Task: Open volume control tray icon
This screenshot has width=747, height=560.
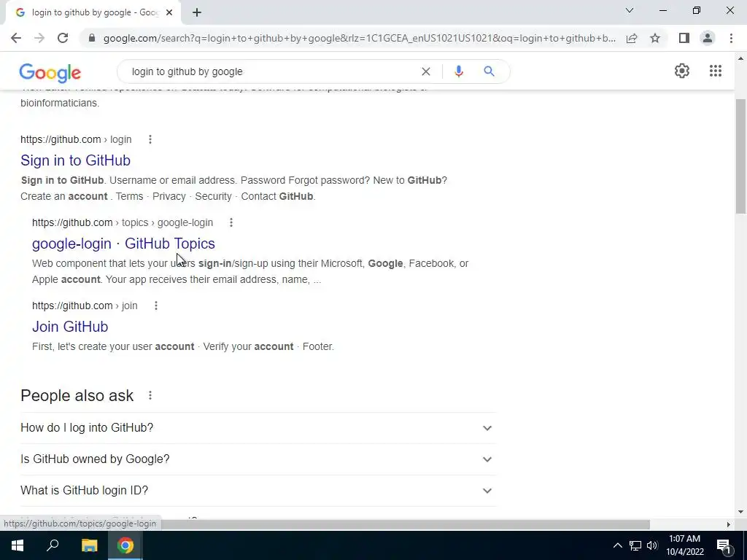Action: pos(652,545)
